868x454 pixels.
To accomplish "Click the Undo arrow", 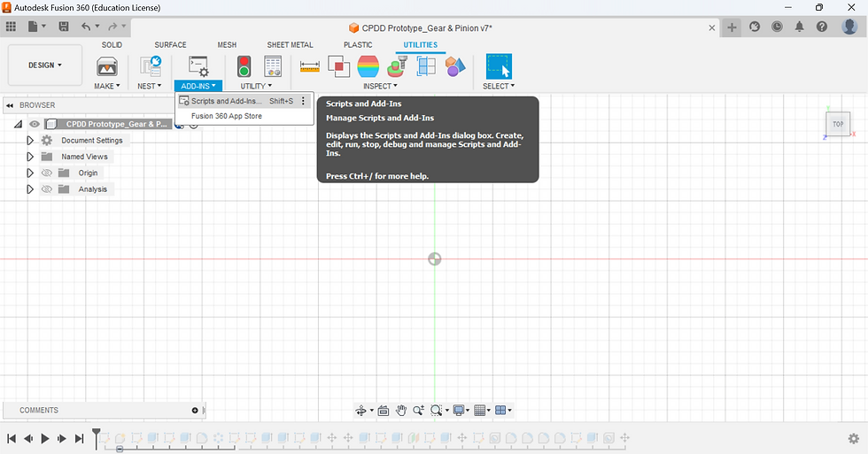I will point(86,26).
